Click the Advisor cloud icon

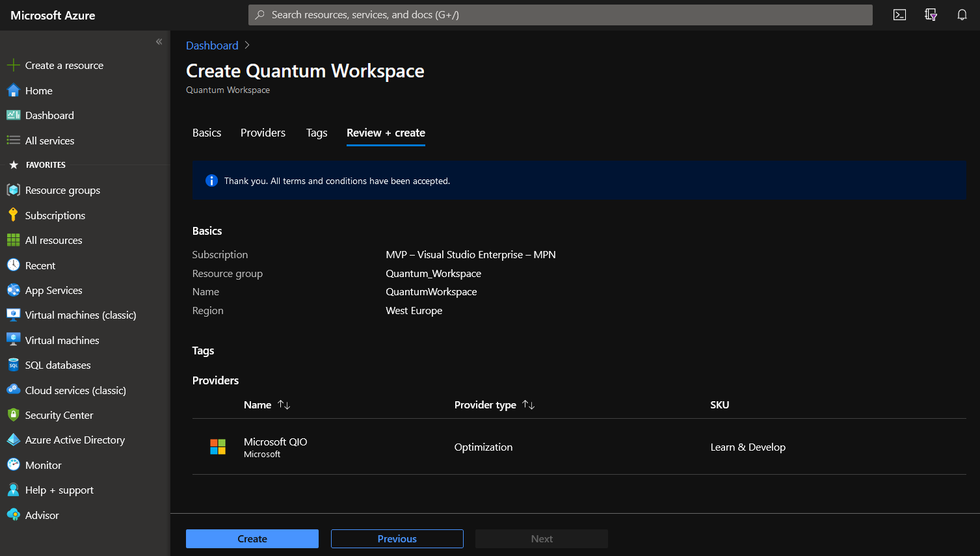click(x=13, y=515)
